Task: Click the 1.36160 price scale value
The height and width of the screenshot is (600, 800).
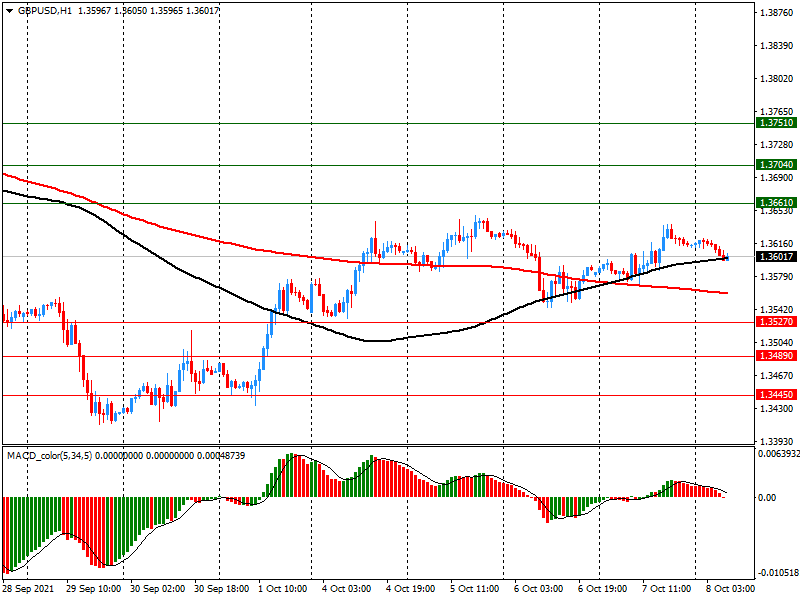Action: [x=777, y=243]
